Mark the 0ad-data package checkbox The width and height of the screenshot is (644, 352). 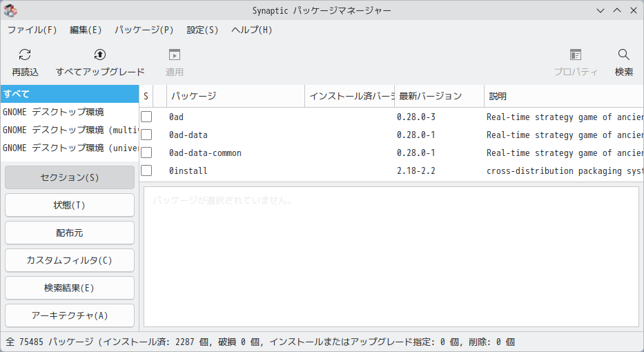point(146,135)
